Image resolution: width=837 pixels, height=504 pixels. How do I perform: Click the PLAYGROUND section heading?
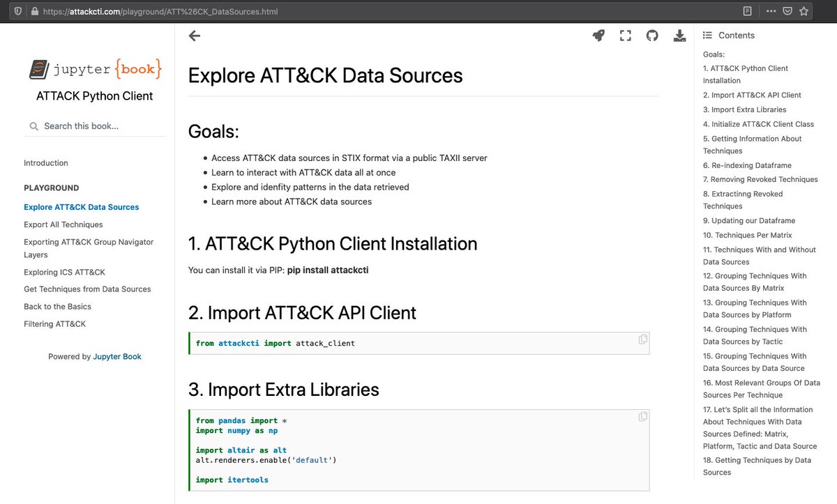point(52,188)
